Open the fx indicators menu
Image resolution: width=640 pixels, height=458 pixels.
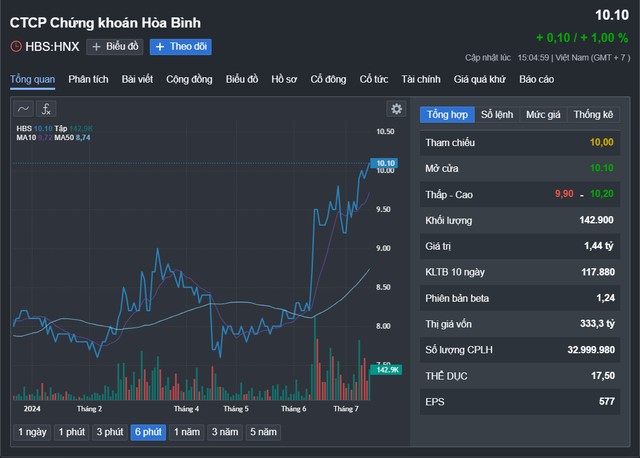coord(47,109)
